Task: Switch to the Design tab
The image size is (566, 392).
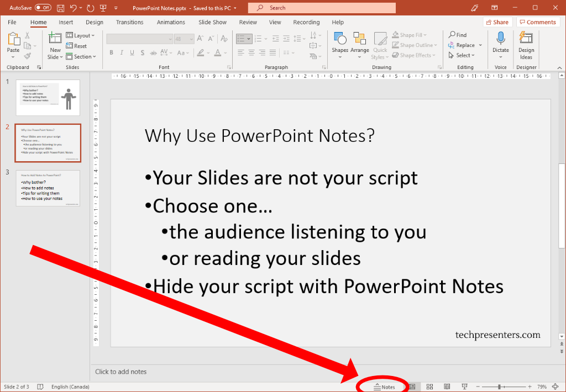Action: pos(95,22)
